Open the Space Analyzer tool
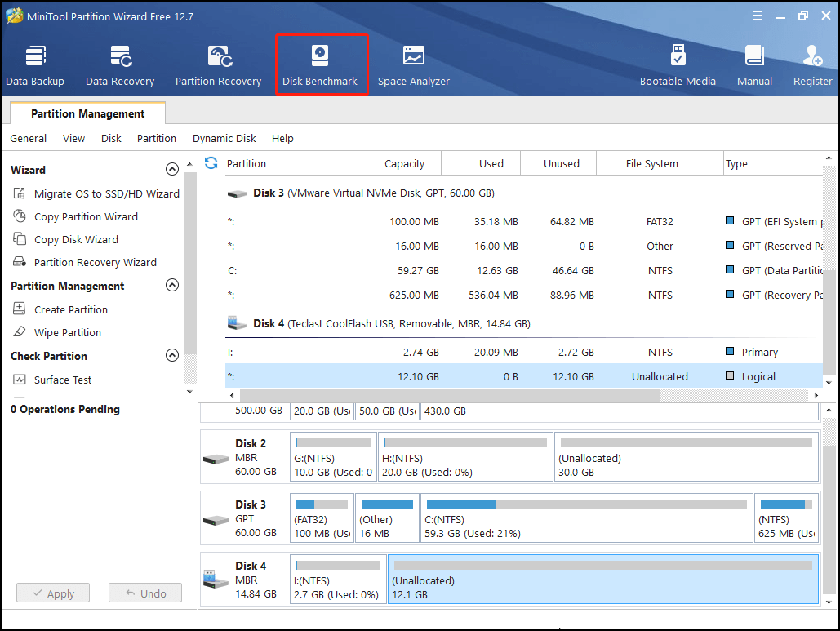Image resolution: width=840 pixels, height=631 pixels. pos(414,65)
